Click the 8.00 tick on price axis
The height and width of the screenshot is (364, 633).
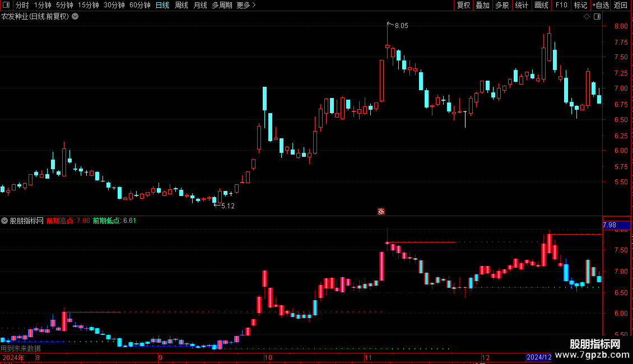pos(621,26)
